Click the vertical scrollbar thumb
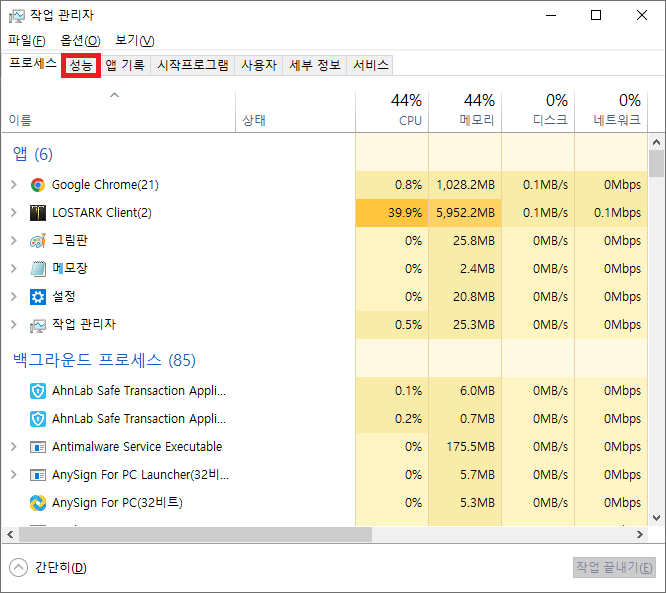The width and height of the screenshot is (666, 593). point(656,164)
